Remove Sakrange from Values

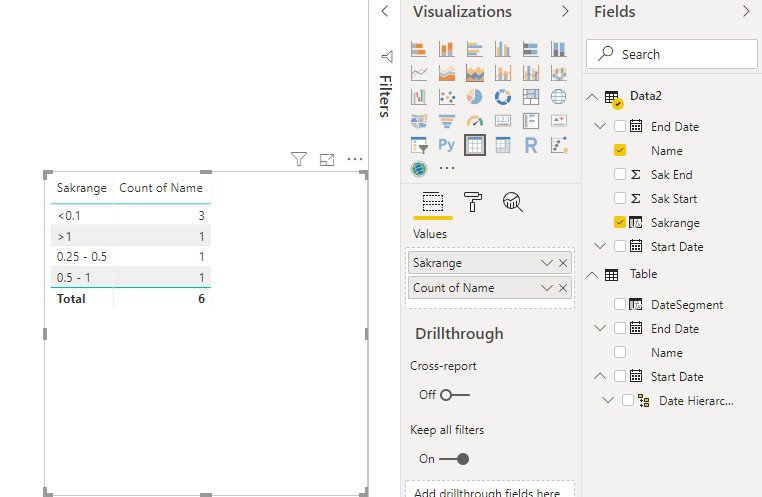pos(563,263)
